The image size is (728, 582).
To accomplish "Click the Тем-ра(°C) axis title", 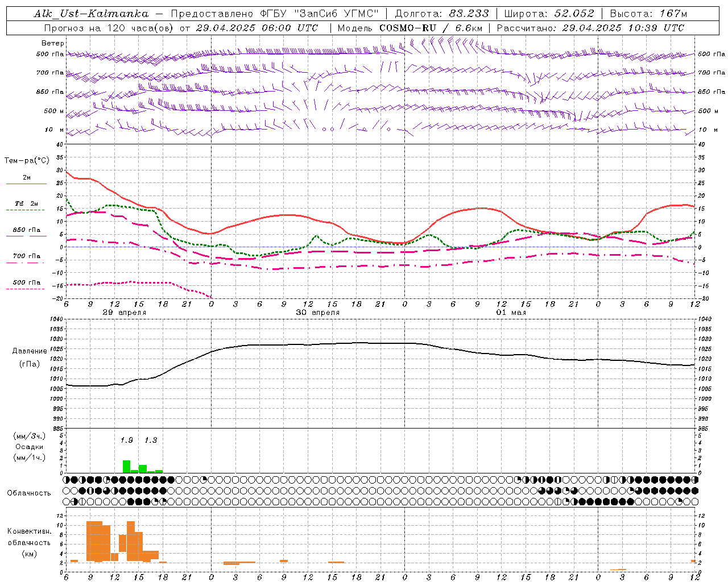I will point(27,161).
